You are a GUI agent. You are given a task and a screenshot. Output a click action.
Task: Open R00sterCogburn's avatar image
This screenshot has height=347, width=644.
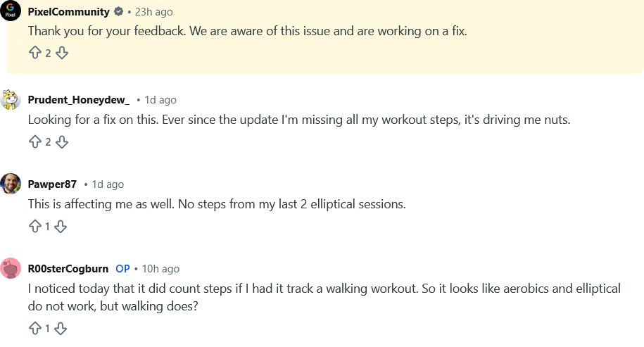click(x=11, y=268)
